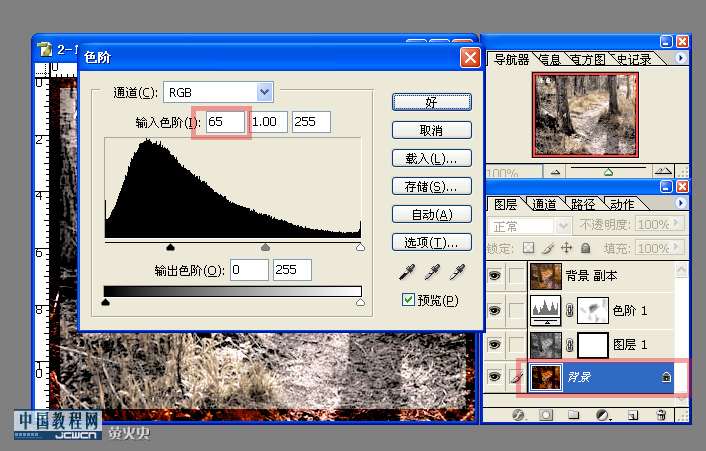Pick the gray point eyedropper in Levels
Screen dimensions: 706x451
pos(432,272)
